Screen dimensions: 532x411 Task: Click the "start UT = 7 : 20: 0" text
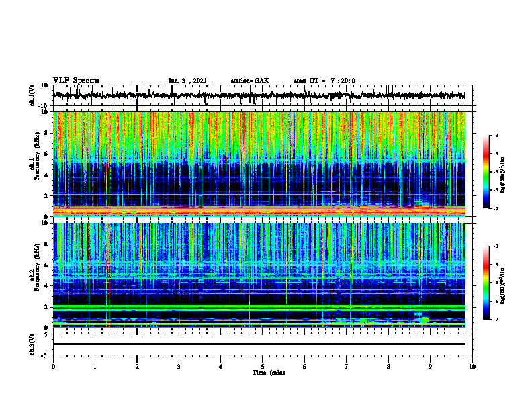click(x=324, y=81)
